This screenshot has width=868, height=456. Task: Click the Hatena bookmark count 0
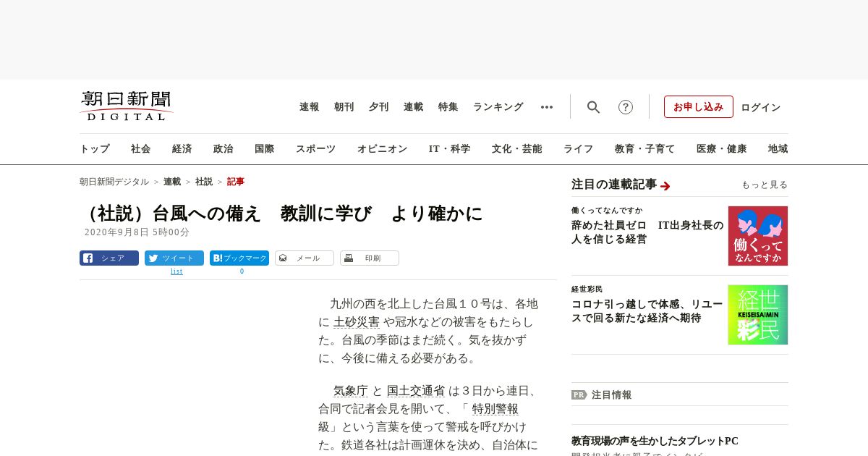(x=242, y=271)
